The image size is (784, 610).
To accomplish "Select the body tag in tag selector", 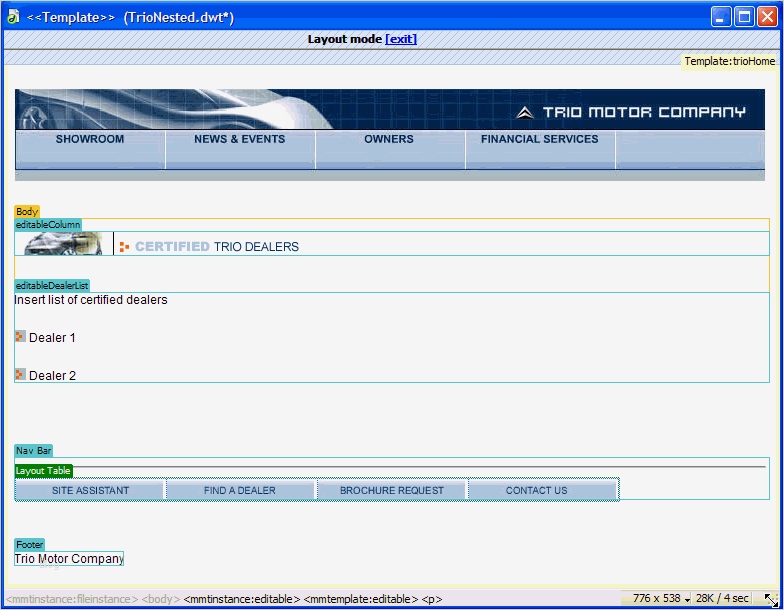I will (x=160, y=599).
